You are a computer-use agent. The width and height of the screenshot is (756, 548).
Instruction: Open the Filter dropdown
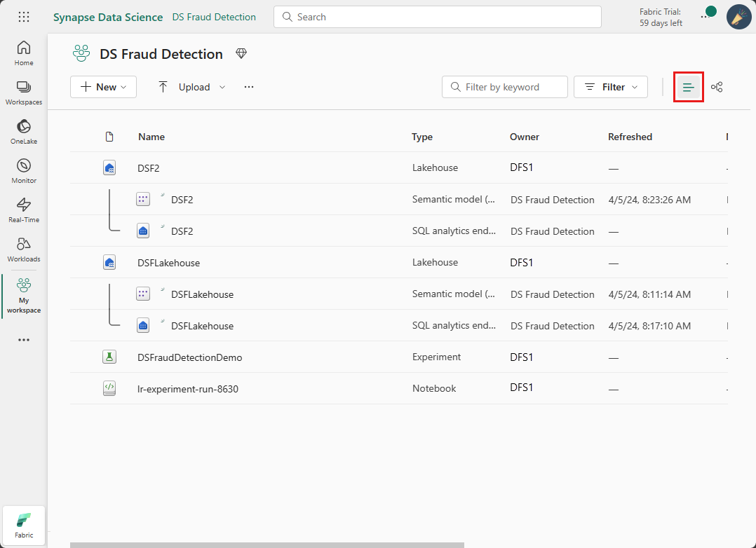coord(610,87)
